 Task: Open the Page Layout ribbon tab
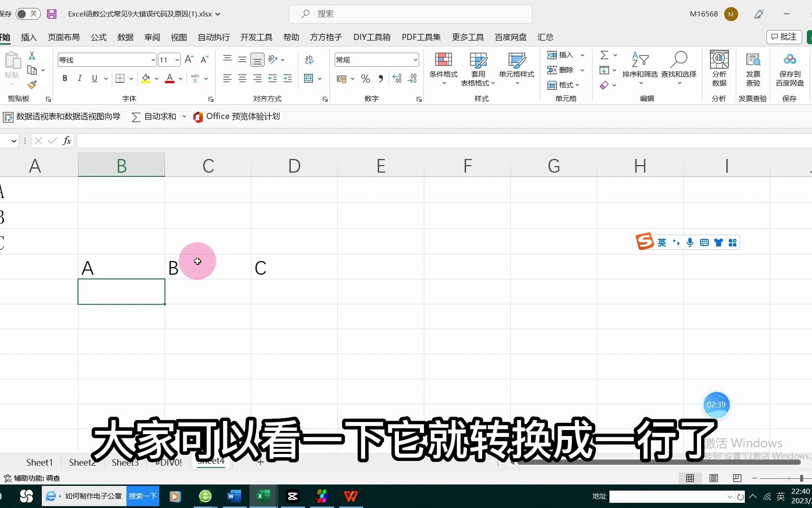point(64,37)
